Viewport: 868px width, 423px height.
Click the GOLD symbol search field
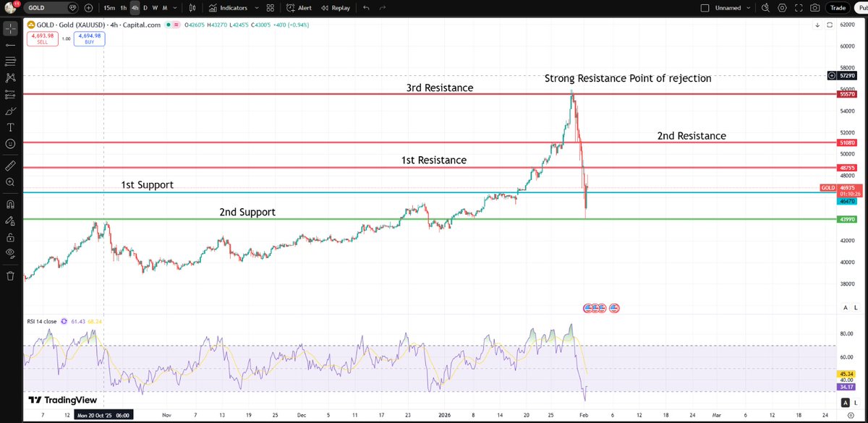tap(51, 8)
